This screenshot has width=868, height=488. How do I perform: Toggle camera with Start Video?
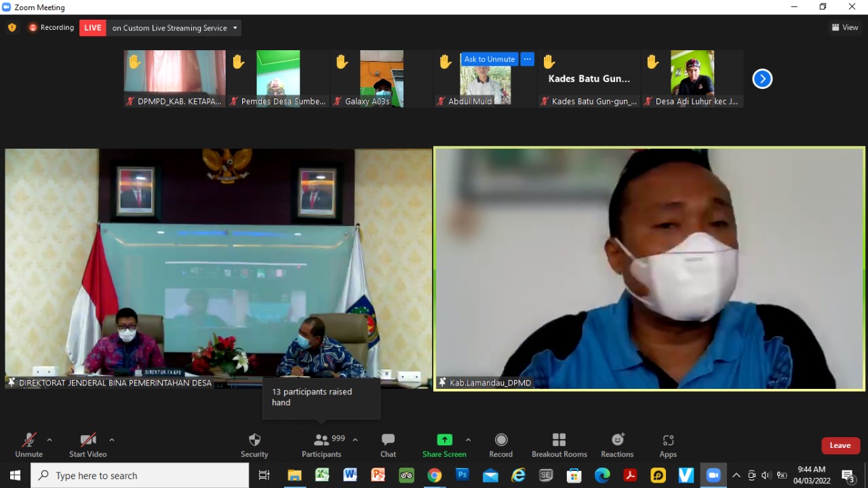click(88, 445)
